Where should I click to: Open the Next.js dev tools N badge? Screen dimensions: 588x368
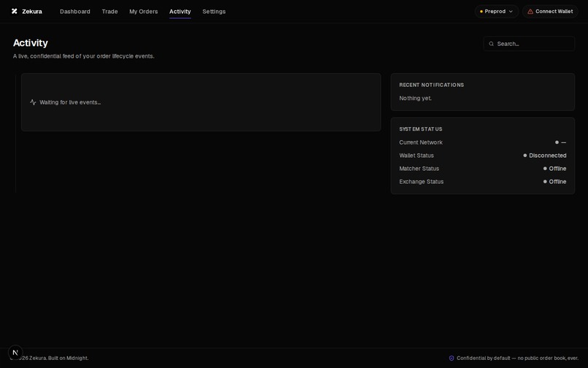(15, 353)
